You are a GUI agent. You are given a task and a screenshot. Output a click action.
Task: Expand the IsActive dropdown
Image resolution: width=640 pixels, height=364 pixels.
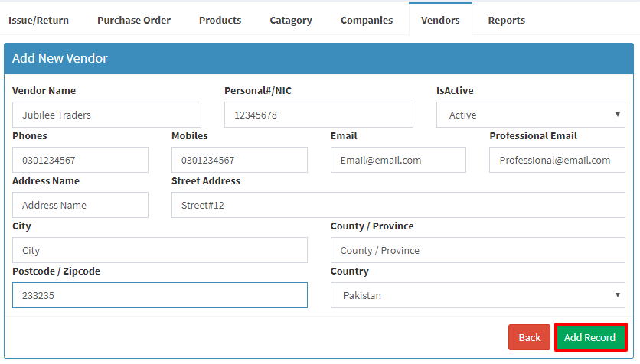pyautogui.click(x=531, y=115)
